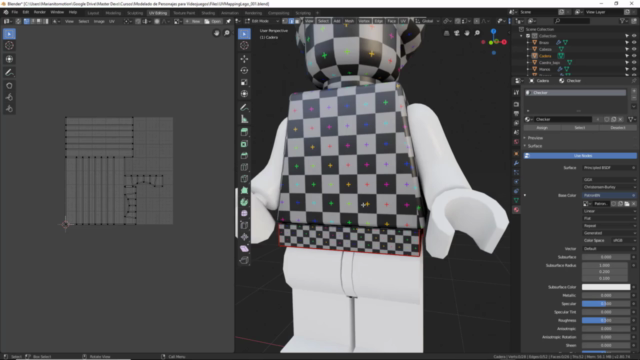Open the Linear interpolation dropdown
The height and width of the screenshot is (360, 640).
(609, 211)
